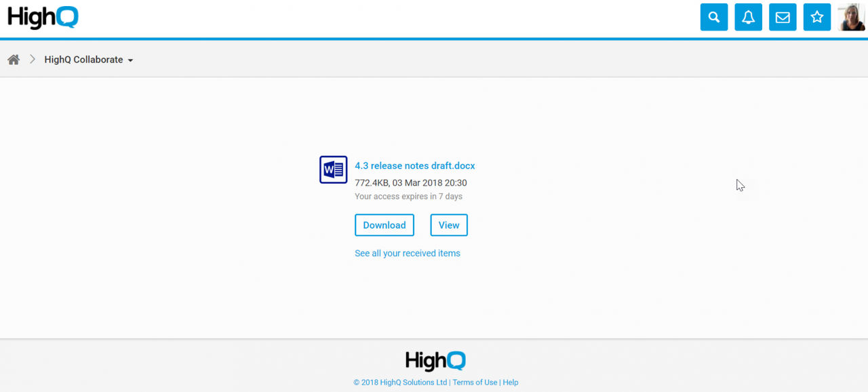Image resolution: width=868 pixels, height=392 pixels.
Task: Open the messages envelope icon
Action: coord(783,17)
